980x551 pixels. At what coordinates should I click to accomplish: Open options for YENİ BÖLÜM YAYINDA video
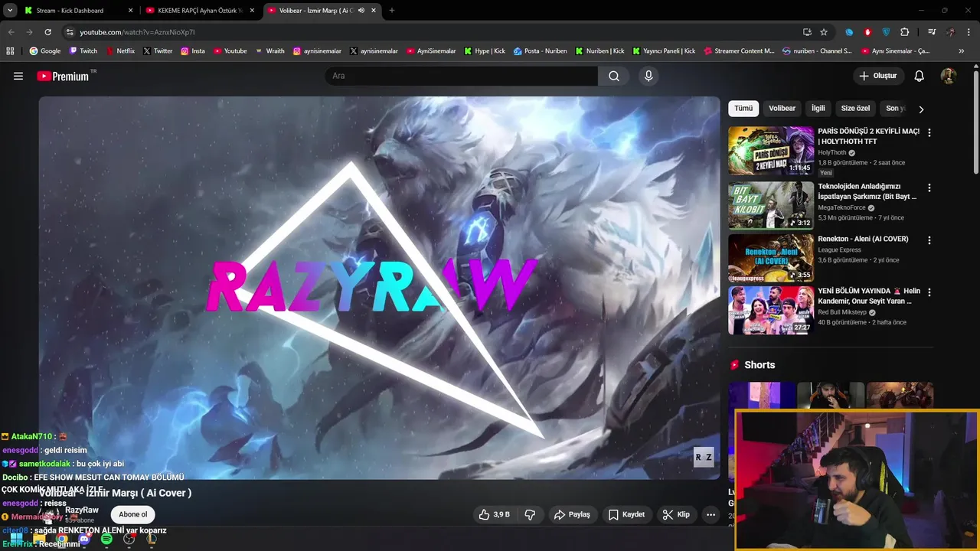coord(929,292)
